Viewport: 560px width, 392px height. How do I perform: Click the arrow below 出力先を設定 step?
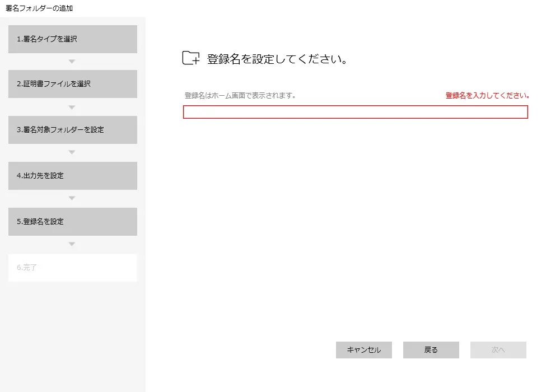pos(72,198)
